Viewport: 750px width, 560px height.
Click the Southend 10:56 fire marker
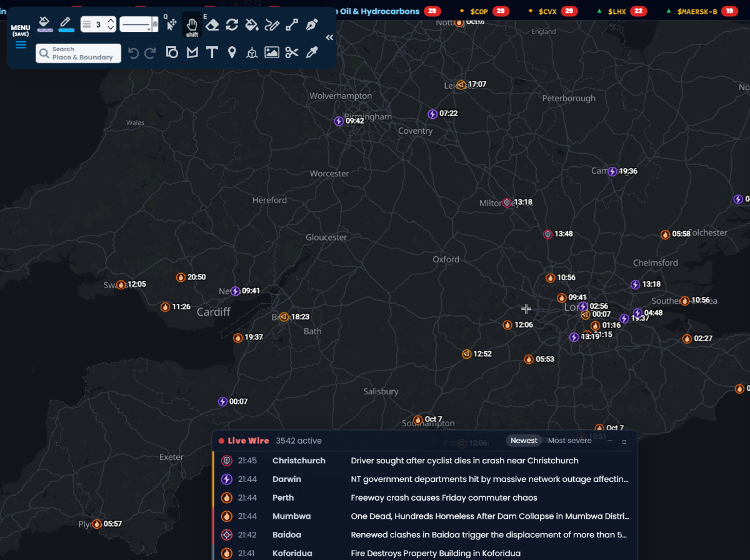pos(685,301)
